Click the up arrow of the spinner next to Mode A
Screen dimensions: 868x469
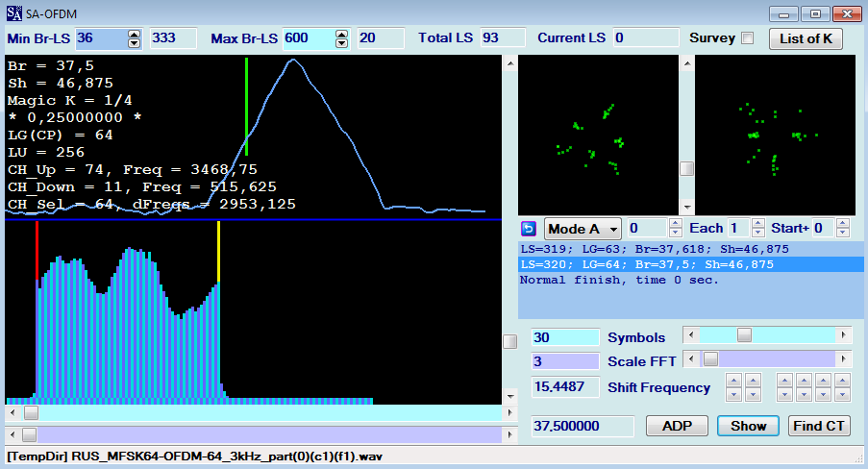tap(676, 224)
